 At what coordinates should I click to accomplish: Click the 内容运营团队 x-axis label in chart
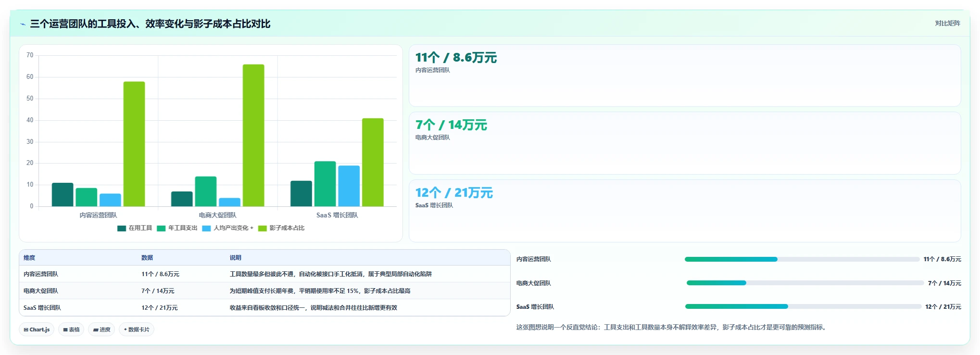(98, 215)
